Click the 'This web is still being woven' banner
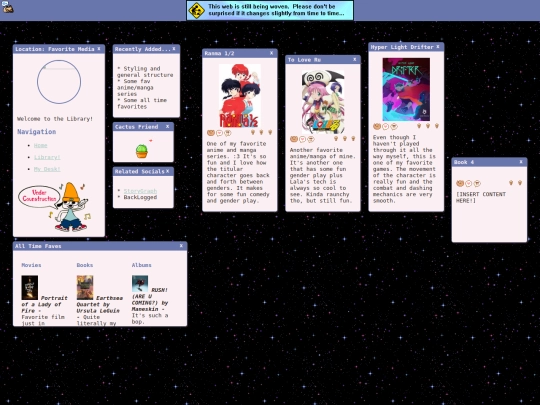The width and height of the screenshot is (540, 405). point(270,10)
